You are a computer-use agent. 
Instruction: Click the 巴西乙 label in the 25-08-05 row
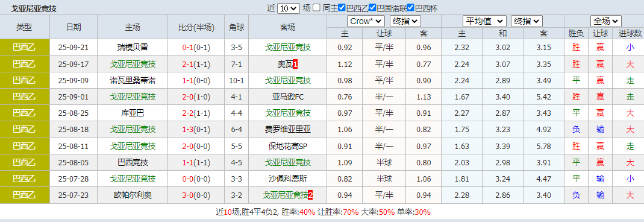(25, 162)
